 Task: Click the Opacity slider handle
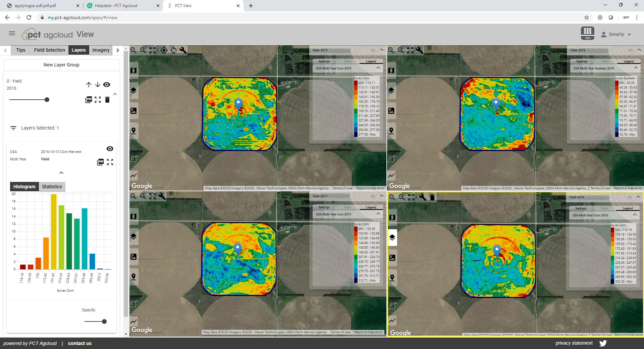point(104,321)
